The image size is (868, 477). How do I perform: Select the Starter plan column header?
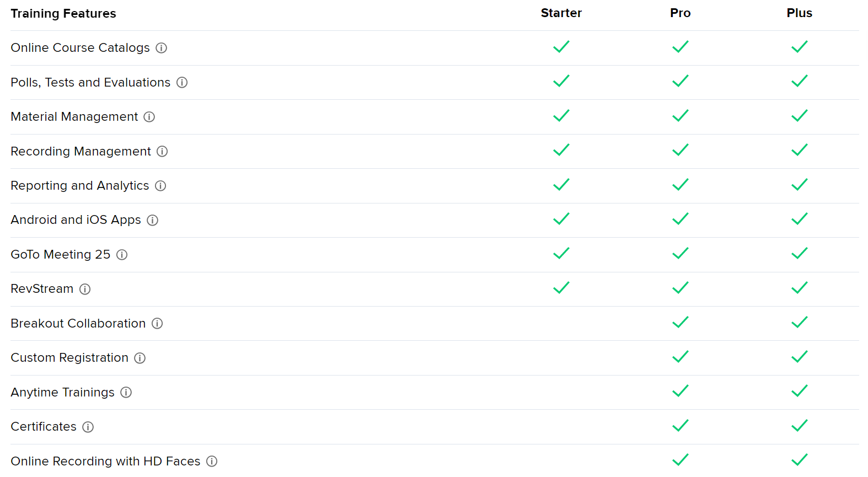[561, 13]
